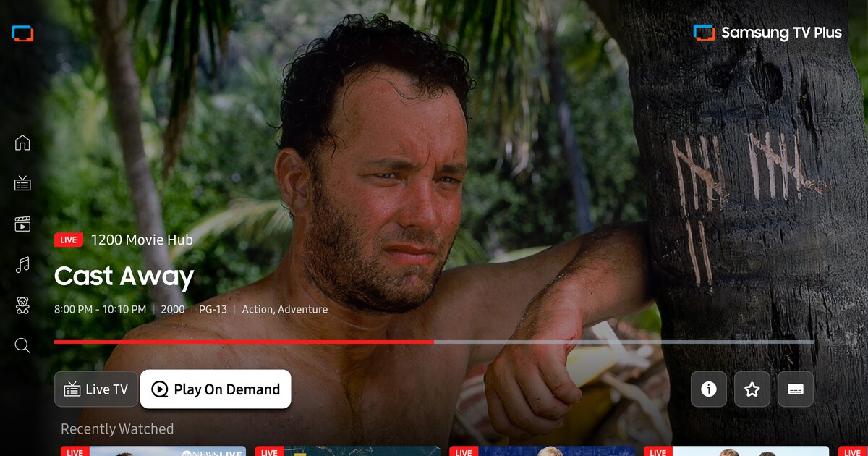Select the fourth Recently Watched thumbnail
The height and width of the screenshot is (456, 868).
736,451
